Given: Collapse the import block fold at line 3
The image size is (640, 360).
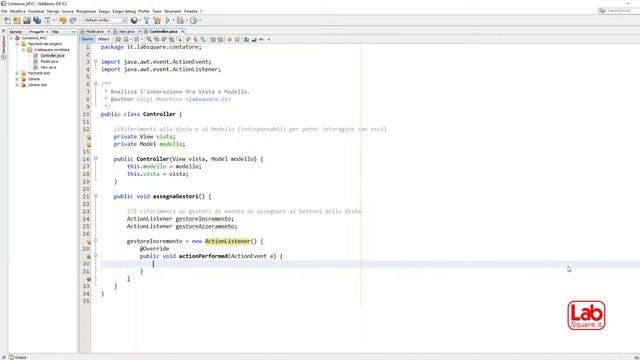Looking at the screenshot, I should point(96,62).
